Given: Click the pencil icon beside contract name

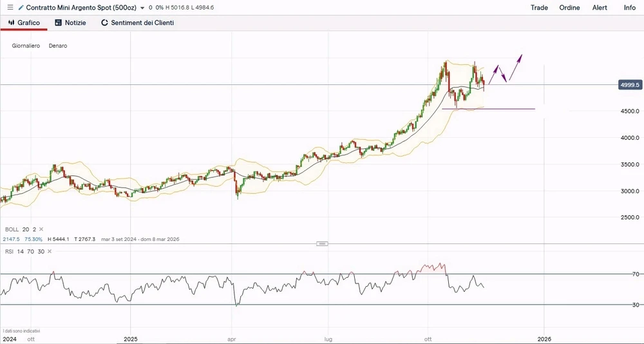Looking at the screenshot, I should click(21, 8).
